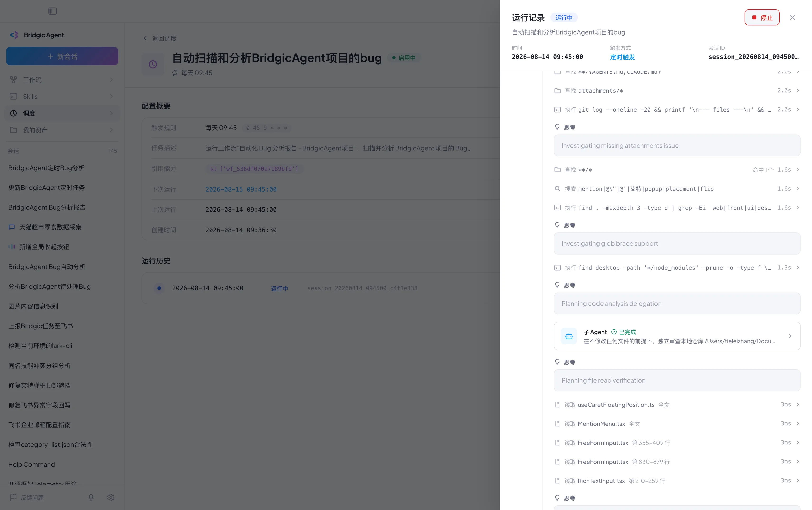Click the file icon of MentionMenu.tsx row
This screenshot has height=510, width=812.
click(x=557, y=423)
